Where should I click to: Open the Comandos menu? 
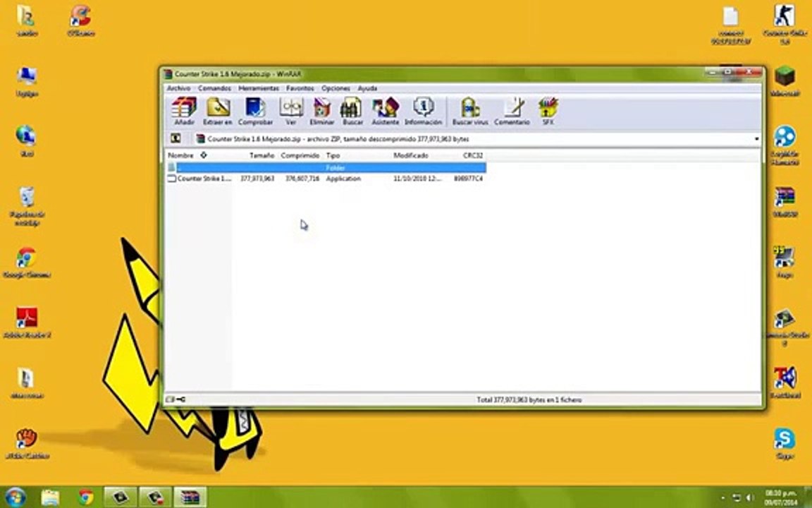click(214, 88)
